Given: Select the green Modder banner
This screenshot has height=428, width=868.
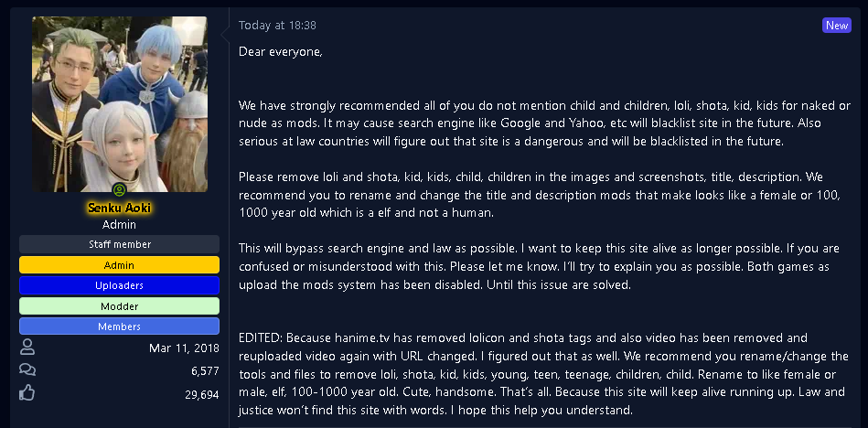Looking at the screenshot, I should (x=119, y=306).
